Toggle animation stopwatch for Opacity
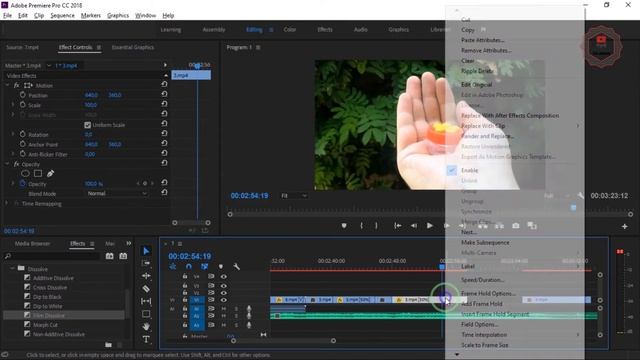 (22, 184)
